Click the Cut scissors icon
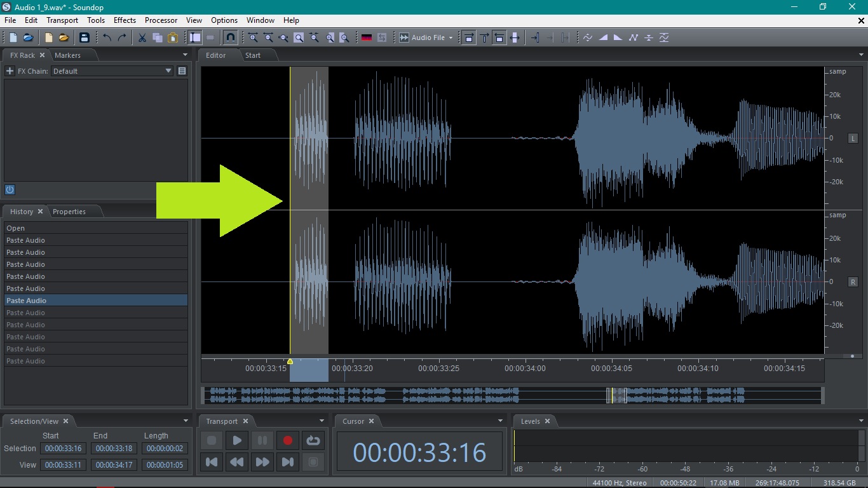Image resolution: width=868 pixels, height=488 pixels. [x=142, y=38]
